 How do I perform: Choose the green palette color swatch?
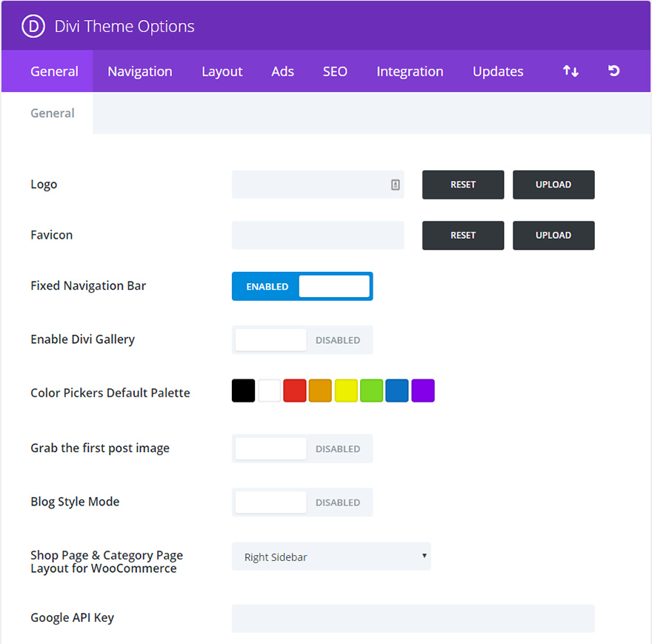tap(371, 391)
